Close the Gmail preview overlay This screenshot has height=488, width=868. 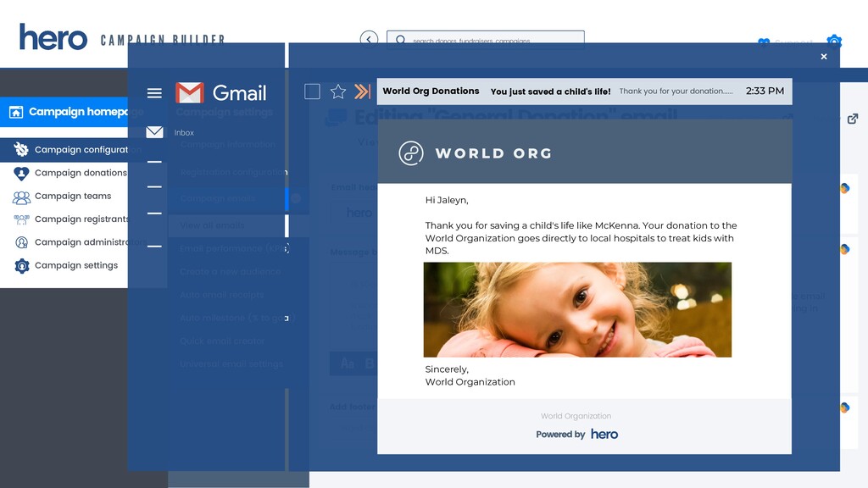tap(824, 57)
